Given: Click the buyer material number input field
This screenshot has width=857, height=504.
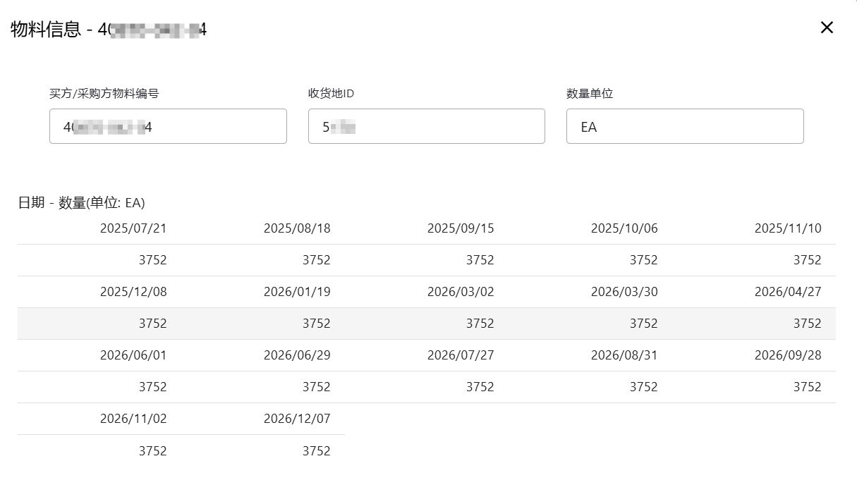Looking at the screenshot, I should 168,127.
